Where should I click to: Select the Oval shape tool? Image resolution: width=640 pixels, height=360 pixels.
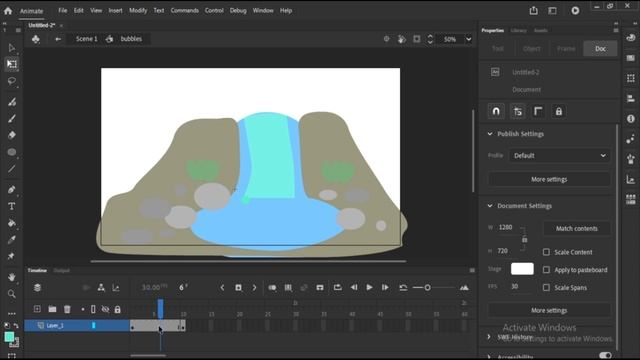coord(11,152)
